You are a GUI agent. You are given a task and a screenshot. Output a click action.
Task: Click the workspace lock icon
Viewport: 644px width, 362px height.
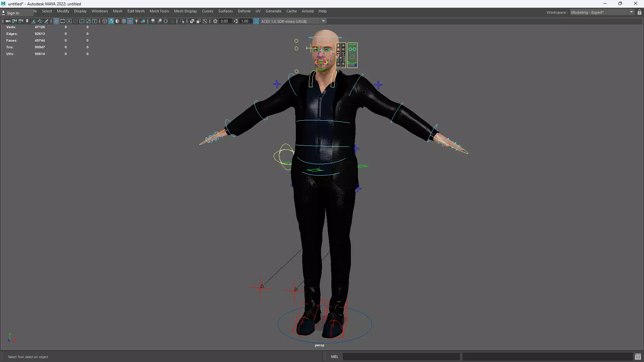coord(639,12)
